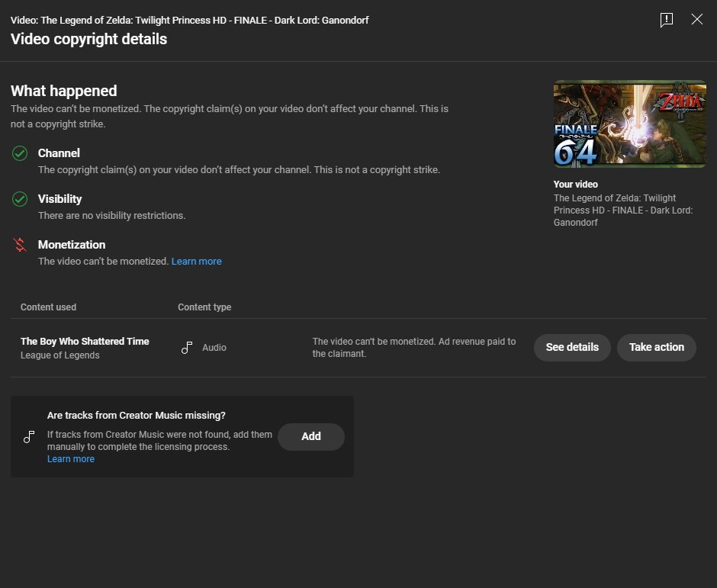Click See details for the claim
This screenshot has height=588, width=717.
pos(572,348)
